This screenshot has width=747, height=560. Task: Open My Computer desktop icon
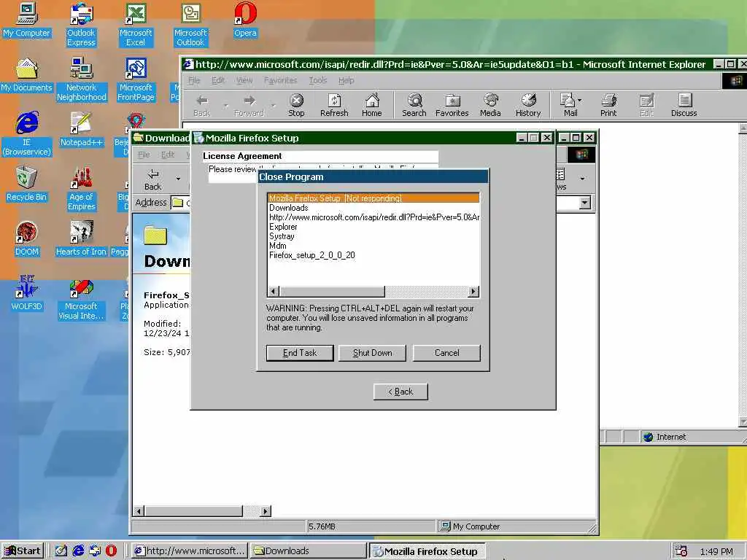pos(27,20)
